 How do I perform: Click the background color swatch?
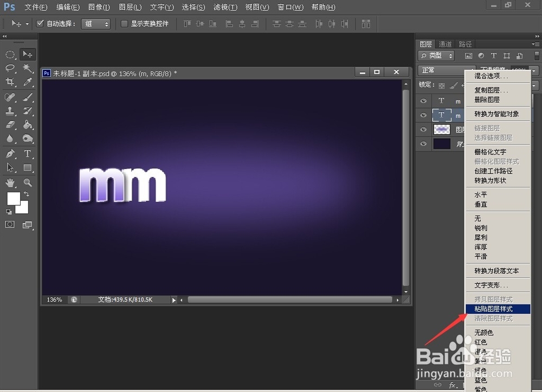(x=23, y=208)
